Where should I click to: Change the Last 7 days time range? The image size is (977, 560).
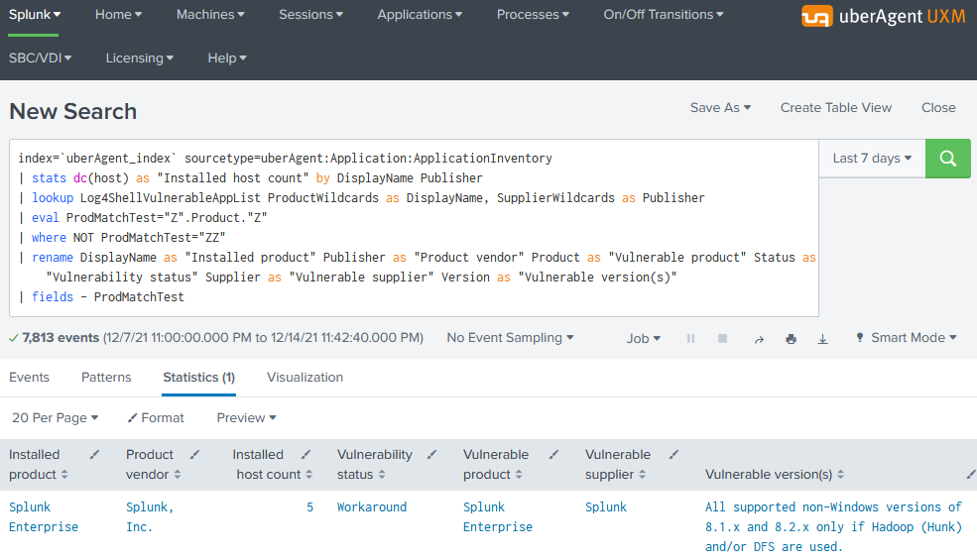tap(872, 159)
